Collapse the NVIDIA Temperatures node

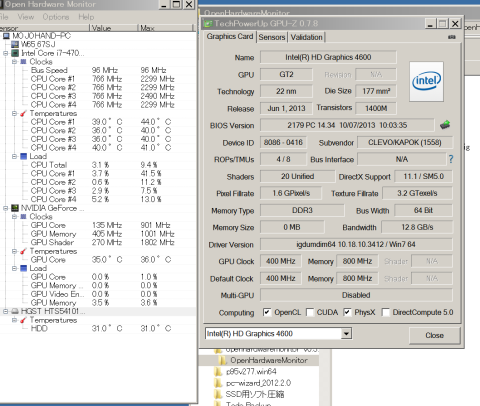click(x=14, y=251)
